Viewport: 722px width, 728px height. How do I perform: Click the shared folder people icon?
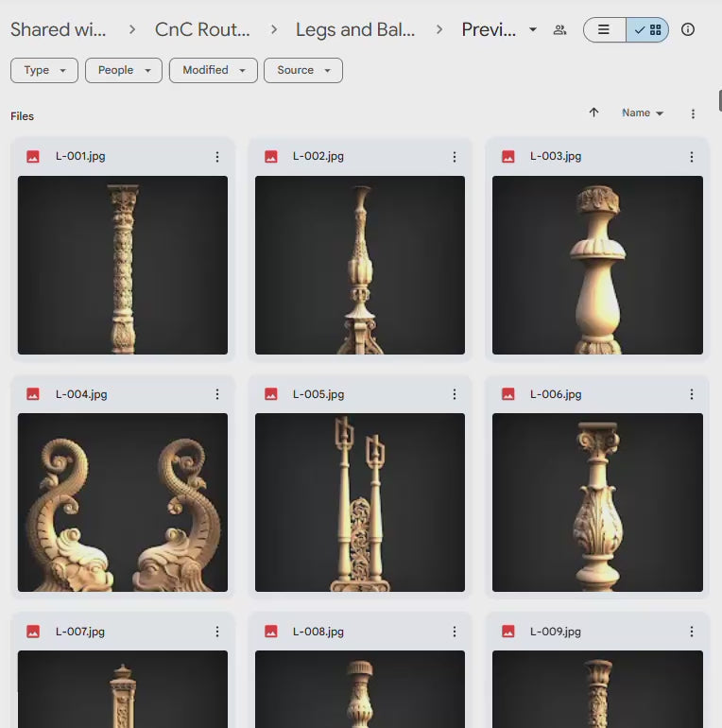pos(560,29)
